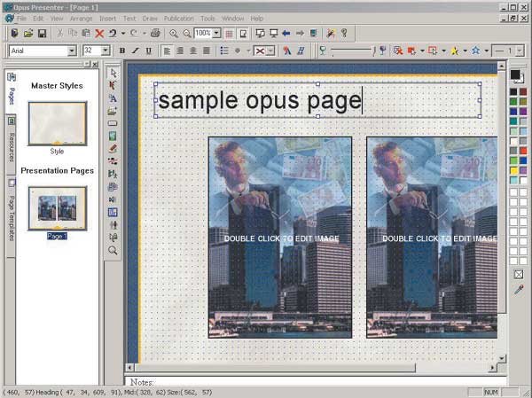Pick the yellow color swatch

point(514,170)
